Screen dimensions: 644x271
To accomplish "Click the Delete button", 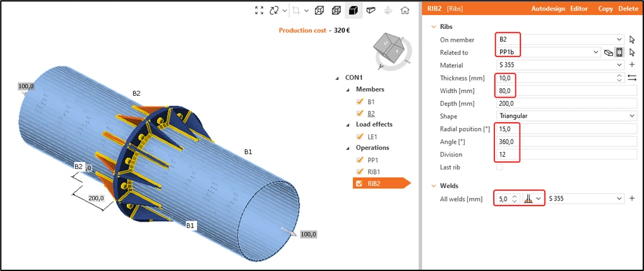I will pyautogui.click(x=628, y=9).
